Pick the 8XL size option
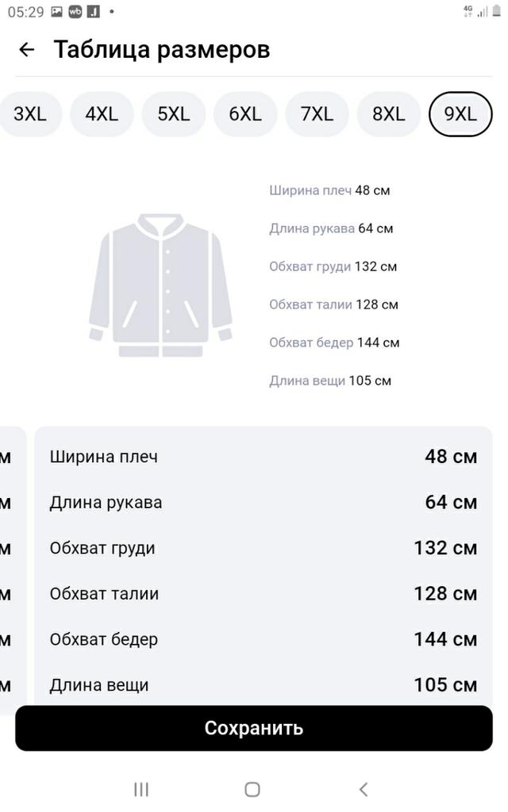Screen dimensions: 508x812 [389, 114]
